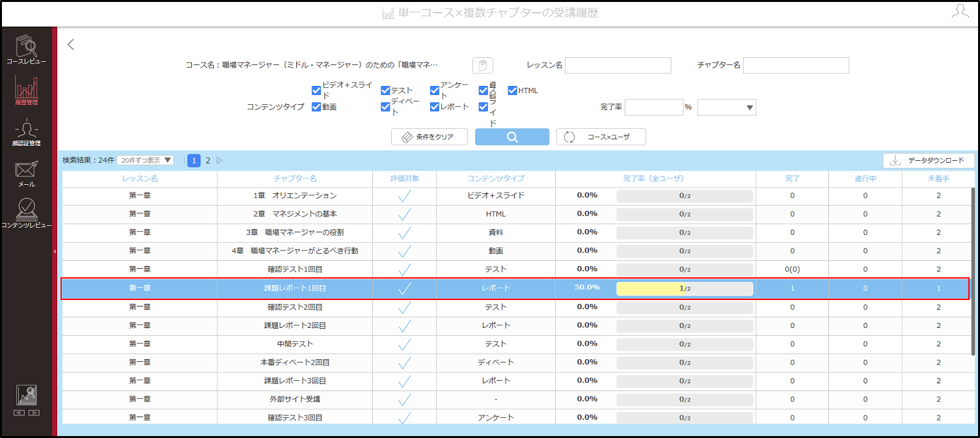This screenshot has height=438, width=980.
Task: Click 0(0) completed value in 確認テスト1回目 row
Action: tap(792, 269)
